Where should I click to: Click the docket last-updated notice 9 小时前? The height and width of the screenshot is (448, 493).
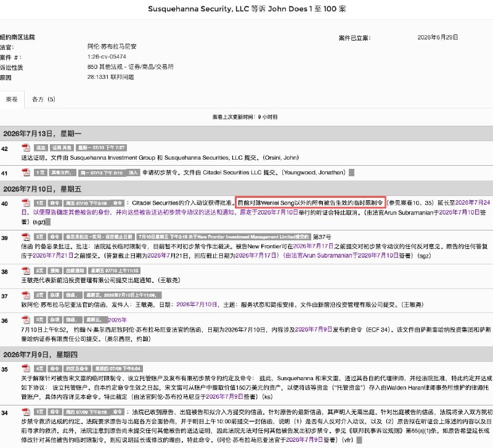pos(245,117)
